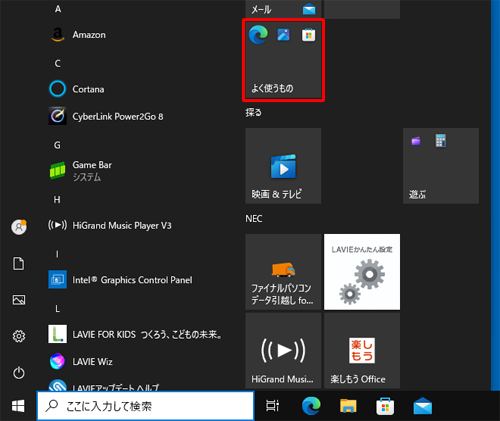Screen dimensions: 500x421
Task: Open Pictures from Start sidebar
Action: click(x=19, y=300)
